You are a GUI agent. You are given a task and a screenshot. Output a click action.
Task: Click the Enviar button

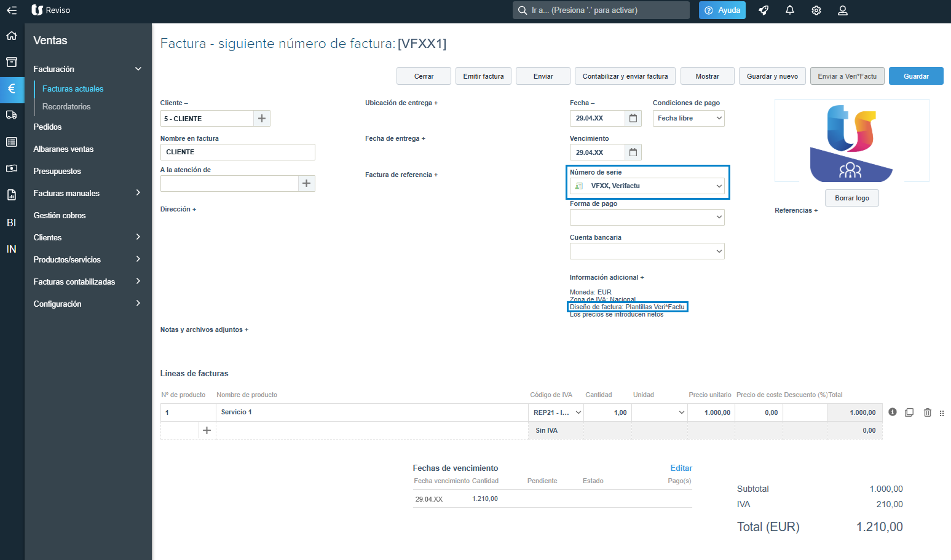pos(543,76)
